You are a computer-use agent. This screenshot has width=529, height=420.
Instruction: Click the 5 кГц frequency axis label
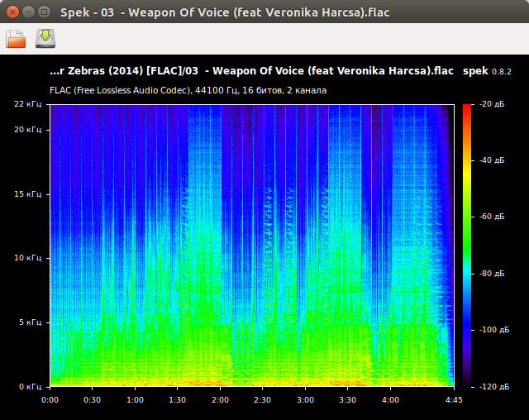pos(31,322)
